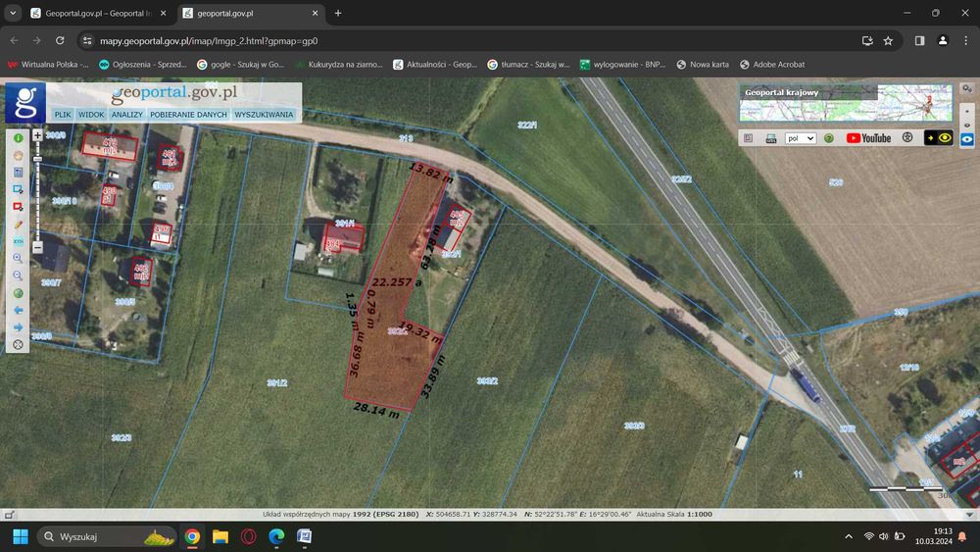The image size is (980, 552).
Task: Reload the current page
Action: coord(60,40)
